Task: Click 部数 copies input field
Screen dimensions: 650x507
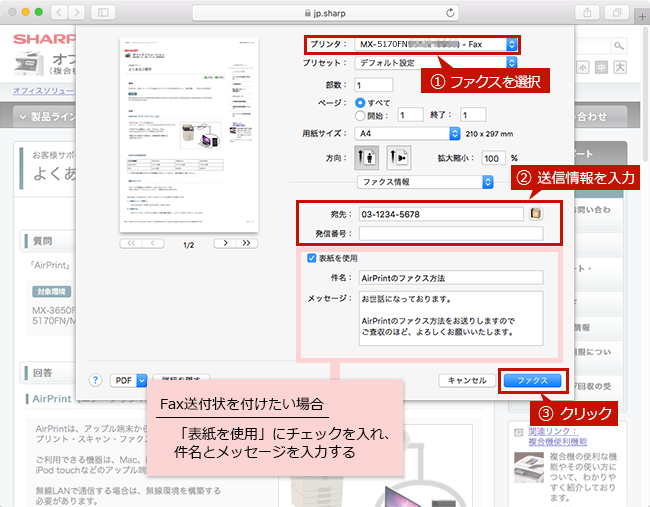Action: pos(374,85)
